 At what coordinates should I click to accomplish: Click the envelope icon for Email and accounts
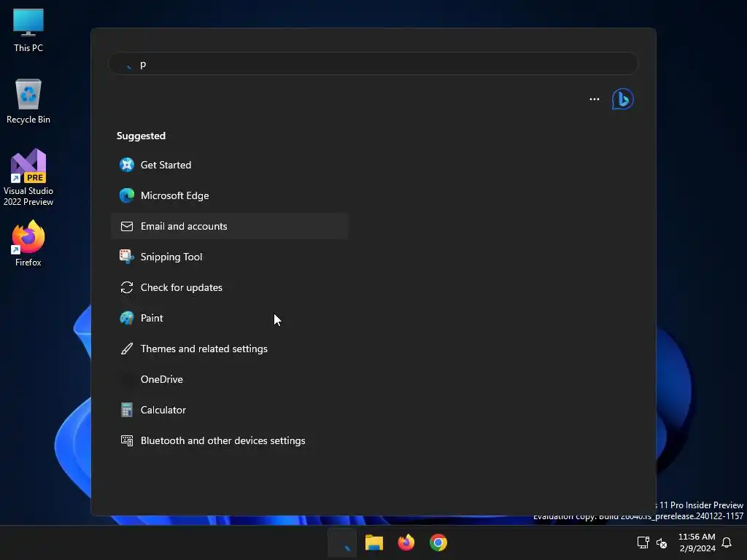click(127, 226)
